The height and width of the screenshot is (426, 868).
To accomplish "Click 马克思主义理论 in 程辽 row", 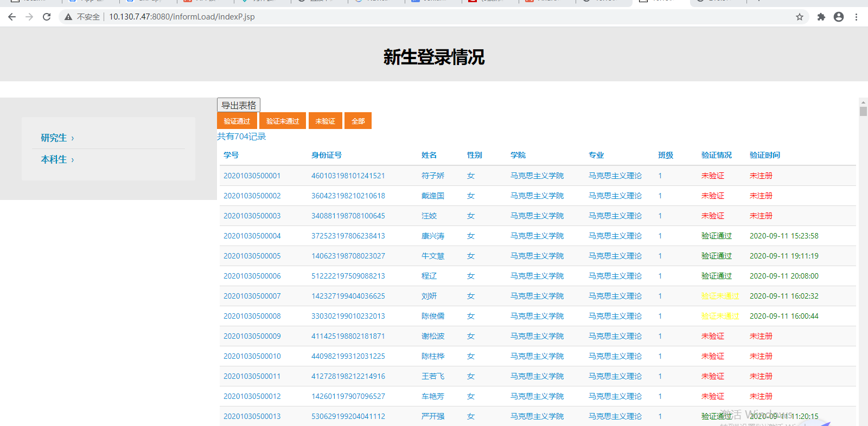I will 615,276.
